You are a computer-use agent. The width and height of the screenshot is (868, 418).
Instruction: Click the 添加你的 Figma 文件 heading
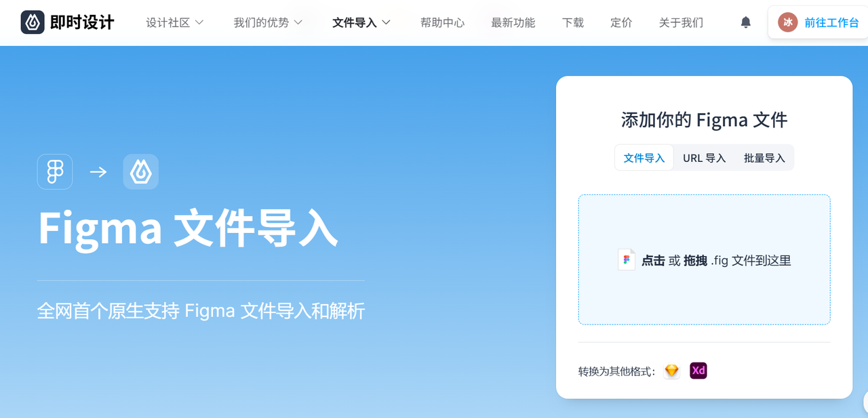tap(704, 120)
